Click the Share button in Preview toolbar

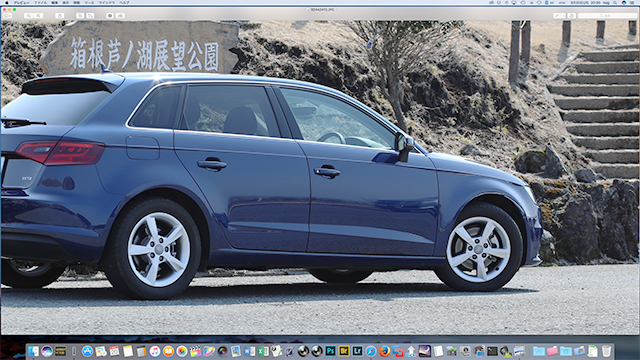60,16
